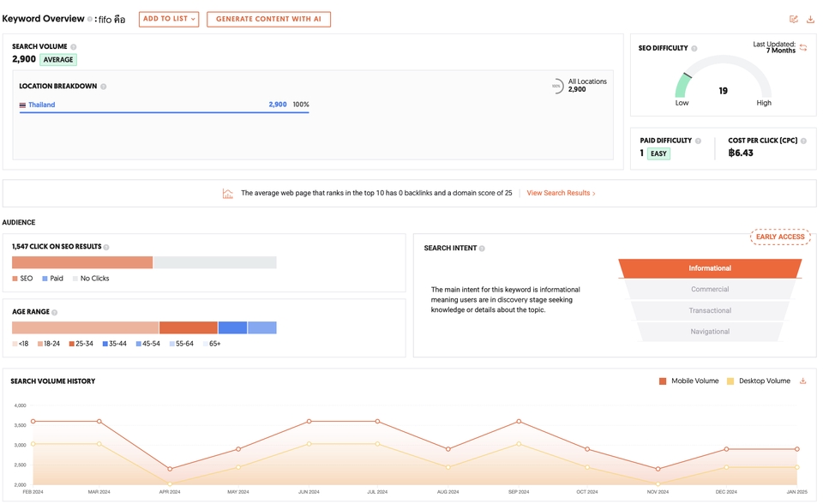Click the SEO Difficulty gauge arc
823x504 pixels.
[724, 76]
